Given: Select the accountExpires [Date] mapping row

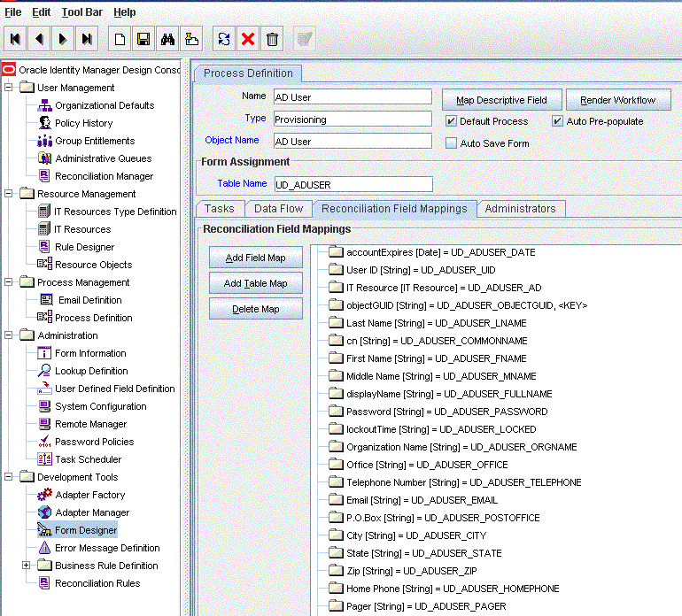Looking at the screenshot, I should tap(432, 252).
